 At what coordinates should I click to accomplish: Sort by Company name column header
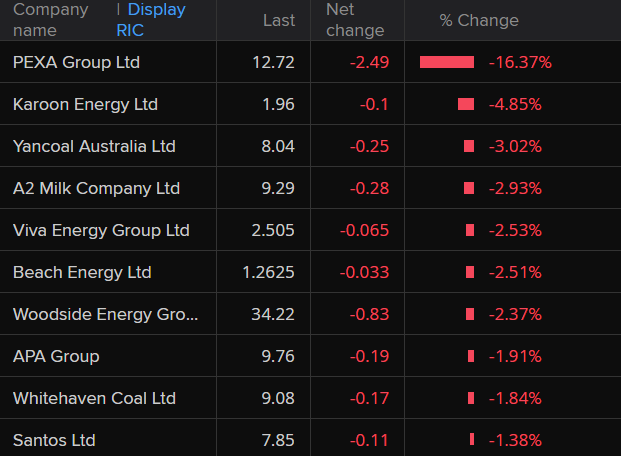[x=50, y=20]
